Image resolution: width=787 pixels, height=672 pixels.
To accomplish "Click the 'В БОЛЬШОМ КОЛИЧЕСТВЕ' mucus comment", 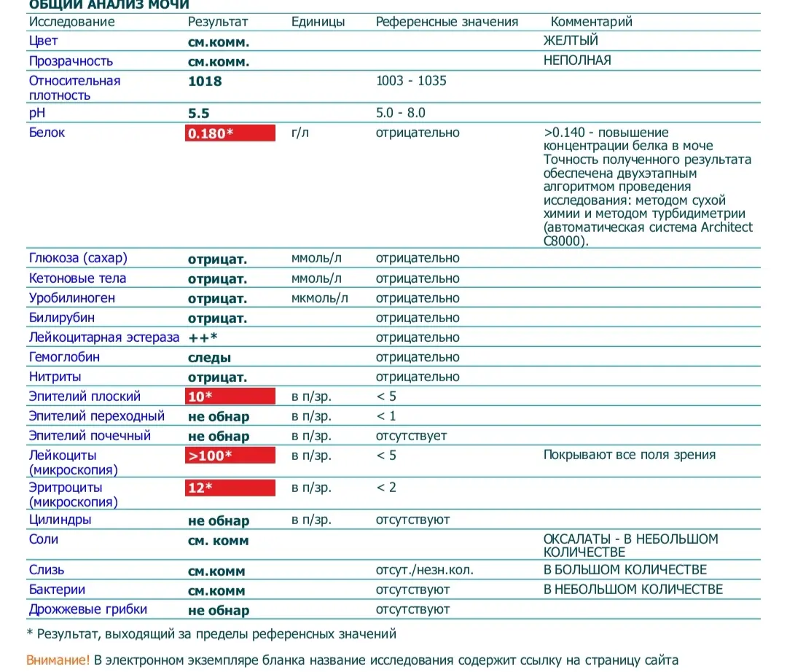I will point(625,570).
